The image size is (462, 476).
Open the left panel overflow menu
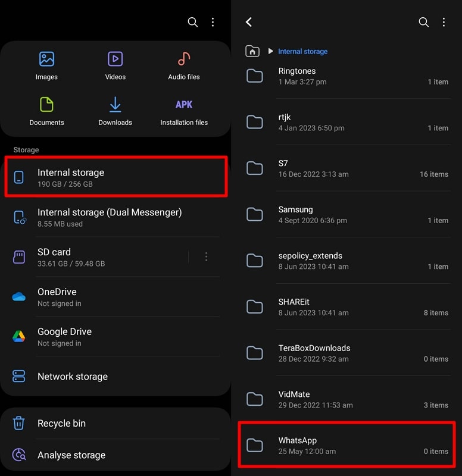pyautogui.click(x=213, y=22)
